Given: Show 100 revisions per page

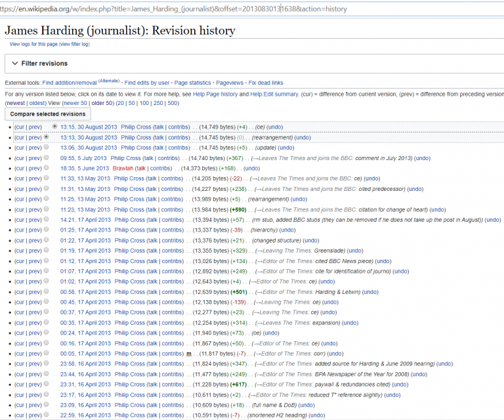Looking at the screenshot, I should coord(144,103).
